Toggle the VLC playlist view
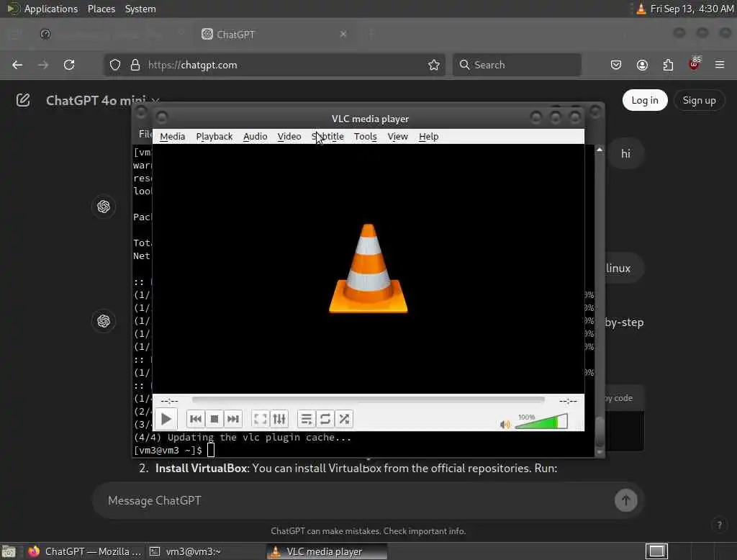 pyautogui.click(x=306, y=419)
